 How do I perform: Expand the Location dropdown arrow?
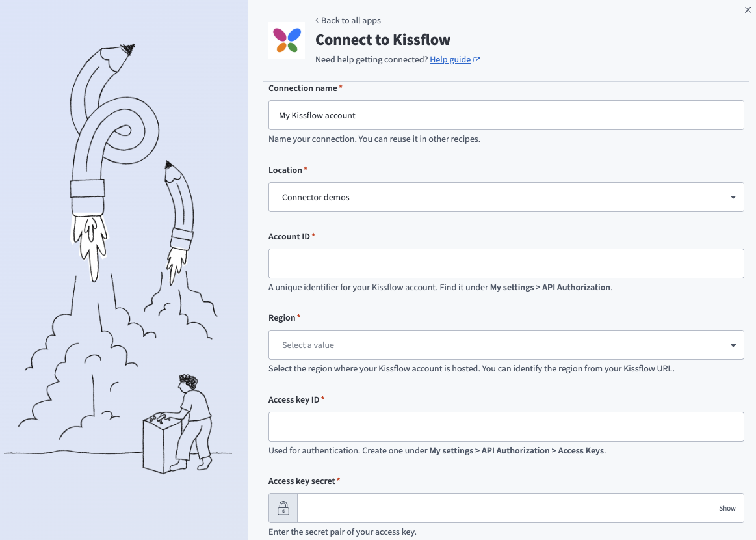(x=733, y=197)
